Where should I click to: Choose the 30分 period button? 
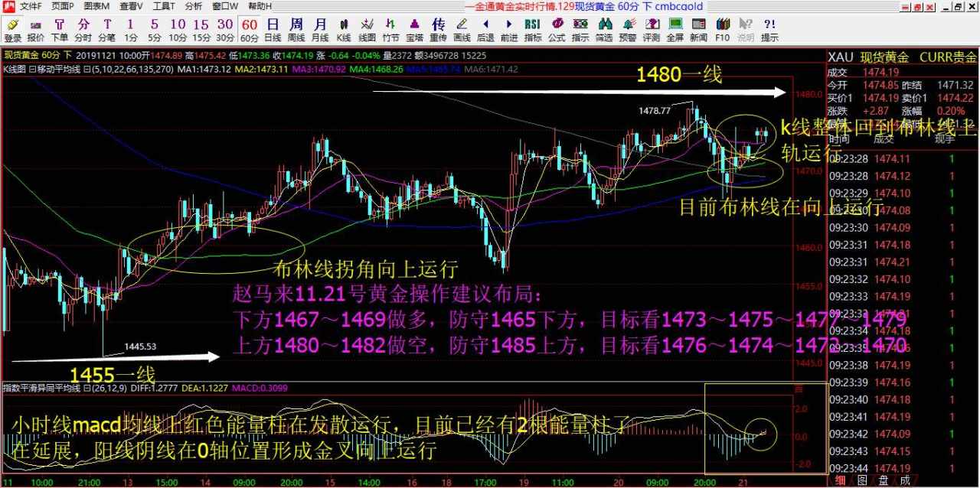point(225,30)
